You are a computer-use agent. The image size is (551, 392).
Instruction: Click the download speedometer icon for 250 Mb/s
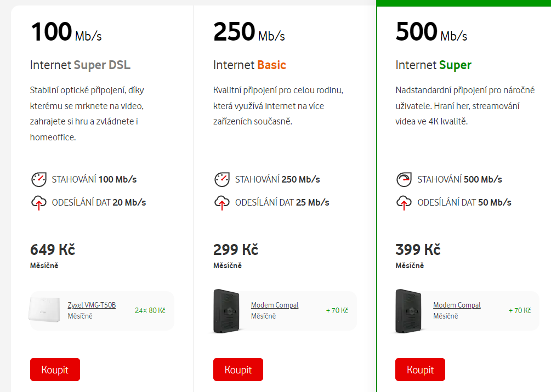pos(221,179)
